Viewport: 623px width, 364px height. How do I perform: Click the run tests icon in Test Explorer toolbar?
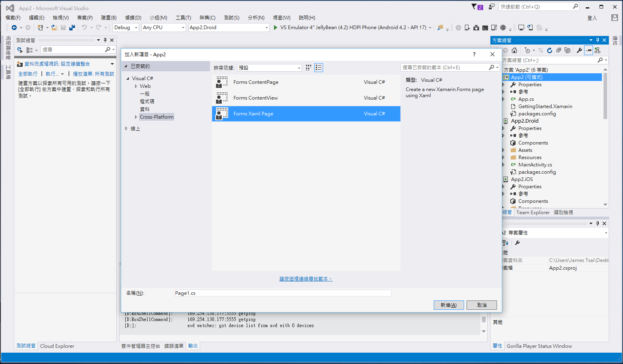coord(20,50)
